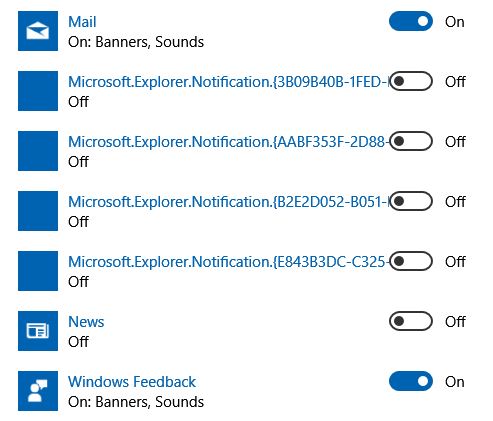493x421 pixels.
Task: Click 'On: Banners, Sounds' under Mail
Action: (x=136, y=42)
